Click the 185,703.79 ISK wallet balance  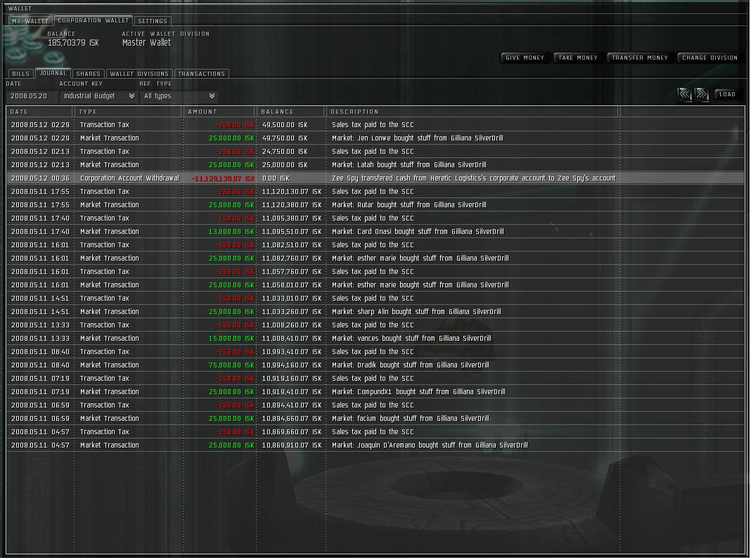(73, 43)
